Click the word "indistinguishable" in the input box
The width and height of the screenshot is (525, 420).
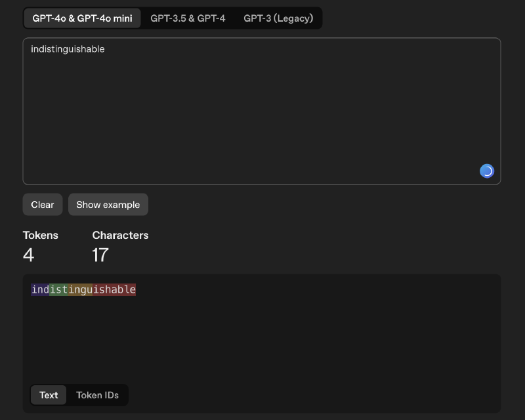[68, 49]
